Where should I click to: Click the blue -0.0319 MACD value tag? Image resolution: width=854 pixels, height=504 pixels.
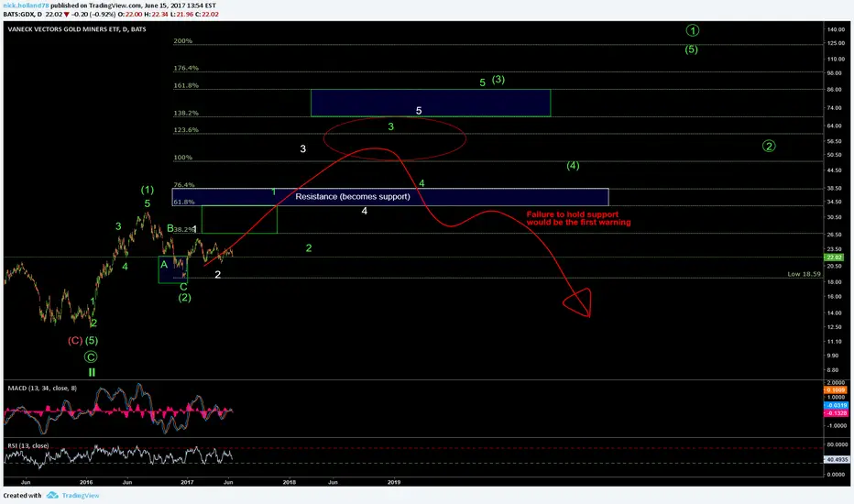point(835,405)
